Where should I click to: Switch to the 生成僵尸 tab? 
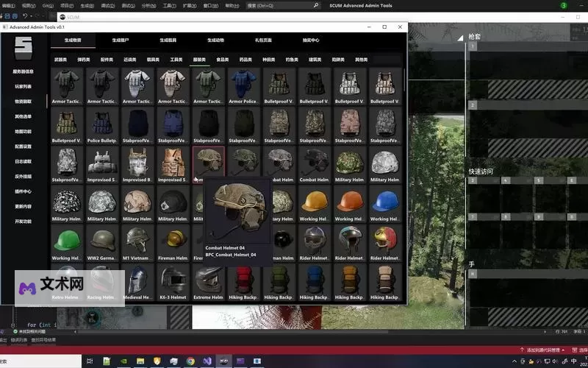click(x=120, y=40)
